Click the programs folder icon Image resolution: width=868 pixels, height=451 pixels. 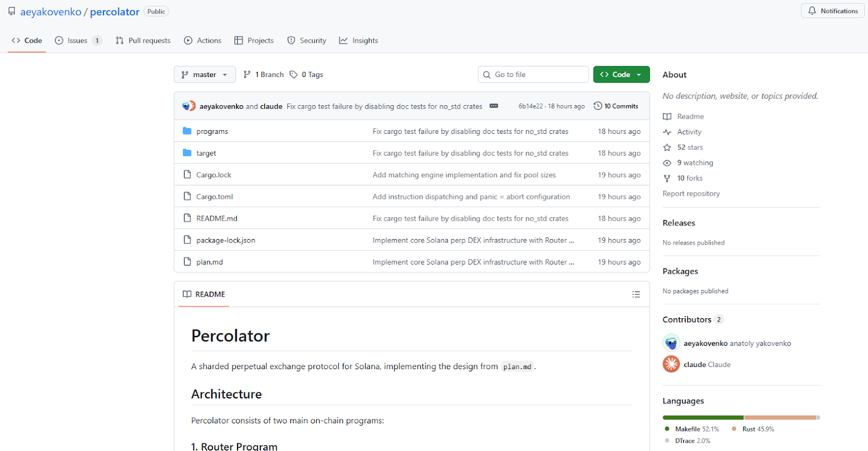187,131
